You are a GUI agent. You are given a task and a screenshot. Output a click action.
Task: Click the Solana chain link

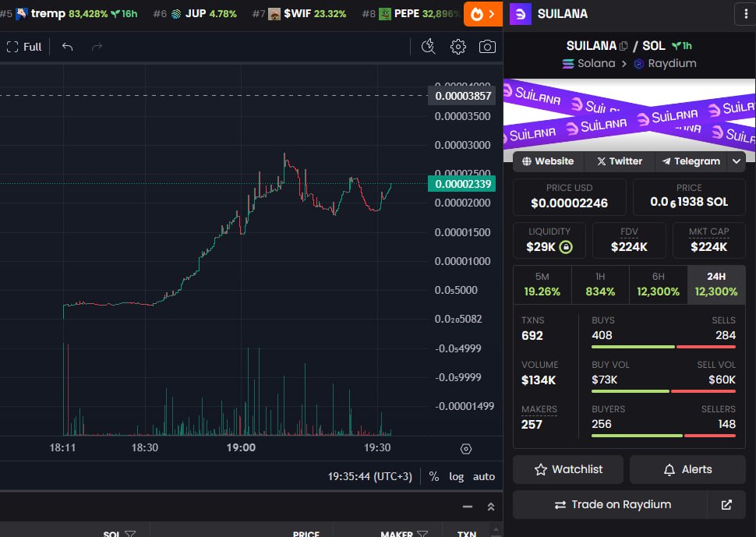point(588,63)
